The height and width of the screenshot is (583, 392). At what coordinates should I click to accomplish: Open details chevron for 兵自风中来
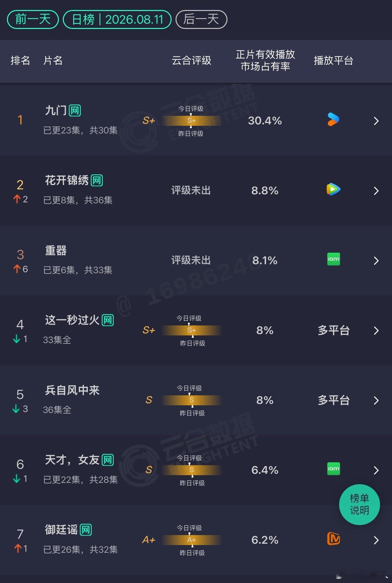376,400
